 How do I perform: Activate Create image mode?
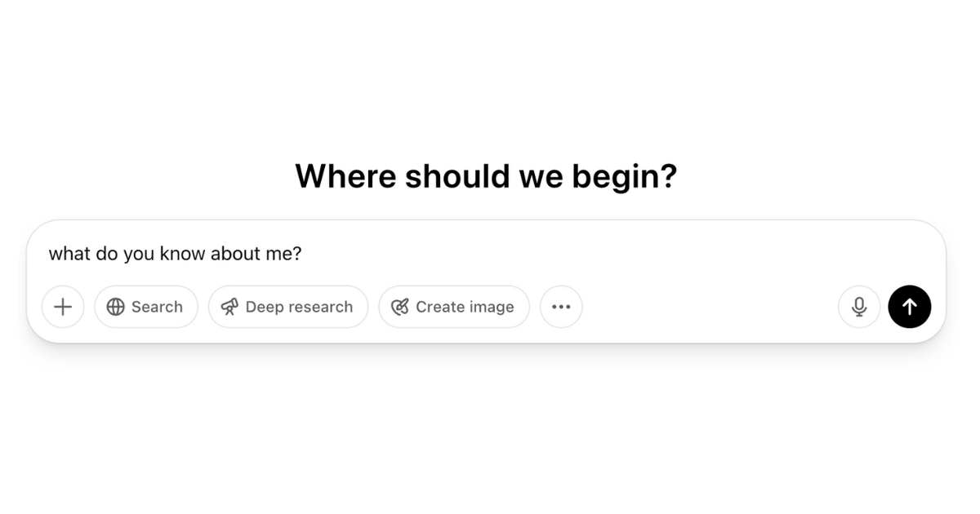[454, 307]
